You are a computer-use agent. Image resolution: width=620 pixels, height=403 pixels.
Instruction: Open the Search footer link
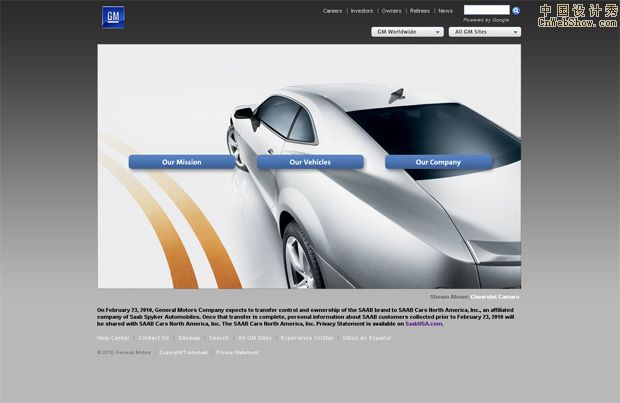[x=219, y=338]
